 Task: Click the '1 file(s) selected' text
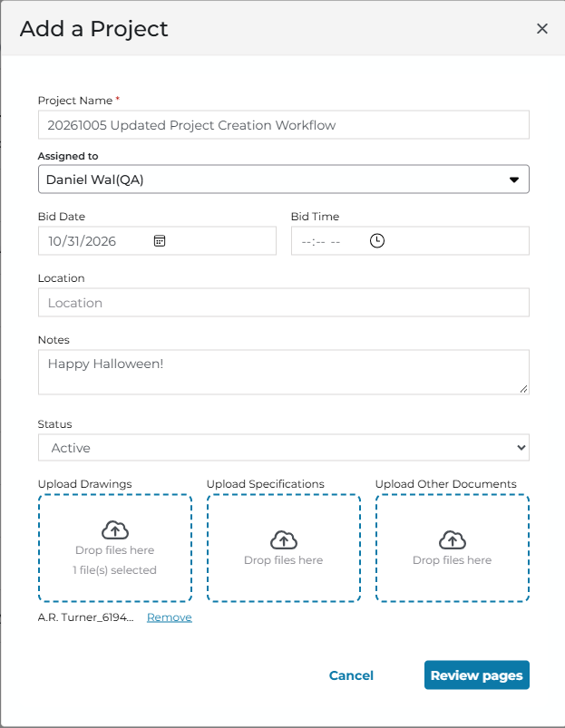114,570
